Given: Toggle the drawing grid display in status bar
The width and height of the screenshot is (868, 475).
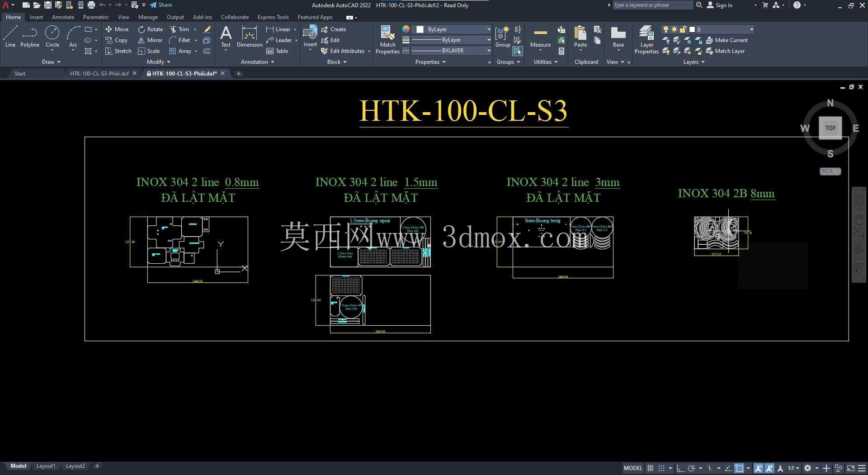Looking at the screenshot, I should click(650, 468).
